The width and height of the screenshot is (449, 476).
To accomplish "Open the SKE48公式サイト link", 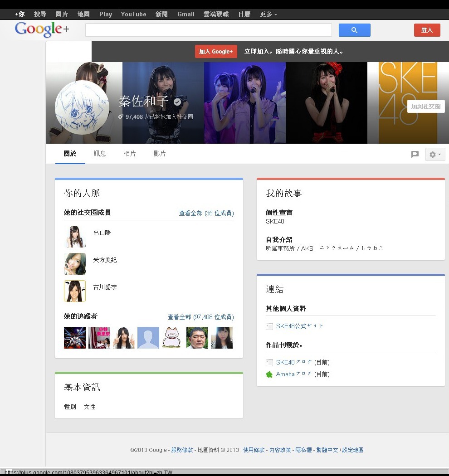I will coord(299,326).
